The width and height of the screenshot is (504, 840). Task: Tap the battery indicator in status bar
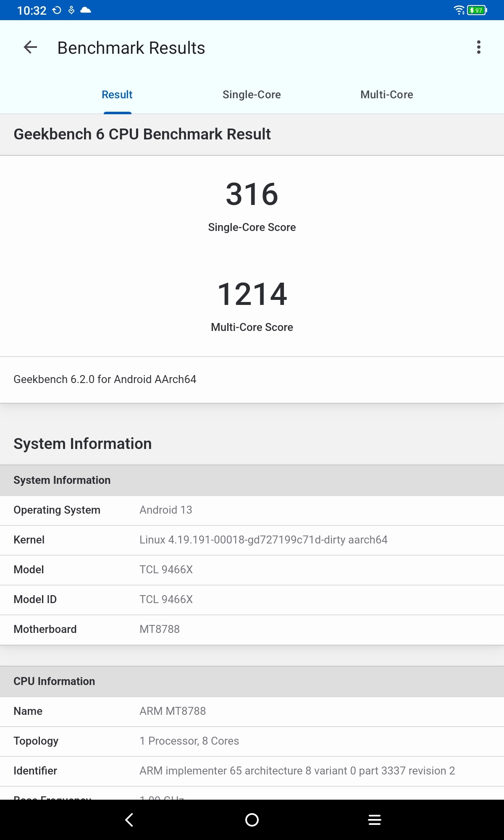pyautogui.click(x=477, y=10)
